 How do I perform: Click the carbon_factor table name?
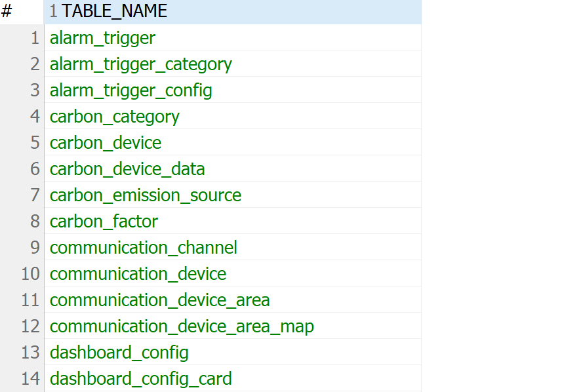pyautogui.click(x=104, y=221)
